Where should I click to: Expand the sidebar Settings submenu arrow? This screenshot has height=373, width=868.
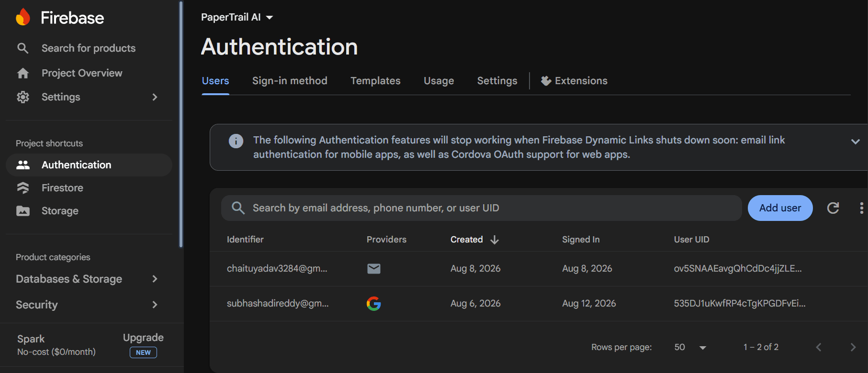[155, 97]
